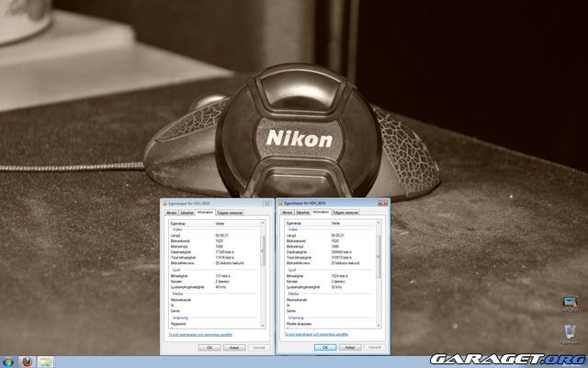Image resolution: width=588 pixels, height=368 pixels.
Task: Open Windows Explorer from the taskbar
Action: click(x=45, y=360)
